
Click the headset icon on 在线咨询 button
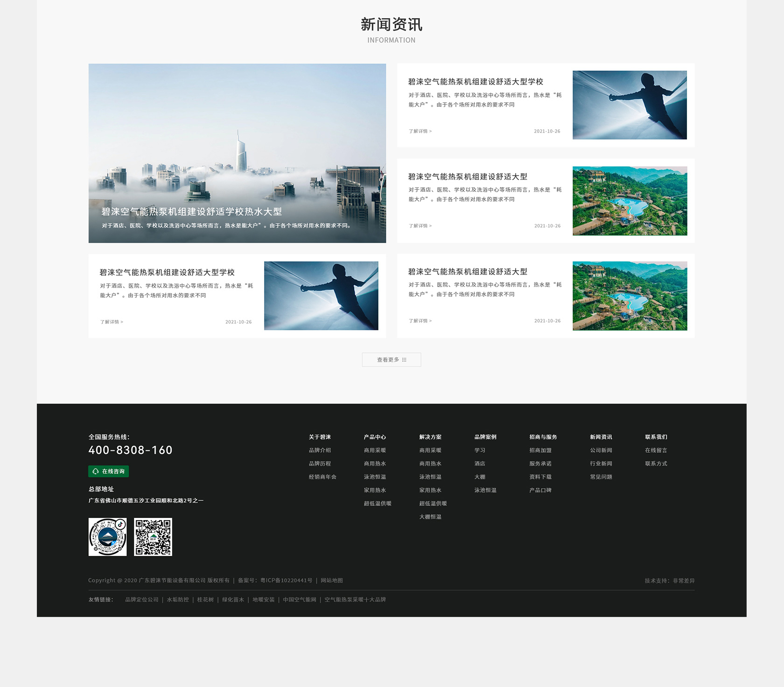click(x=97, y=471)
